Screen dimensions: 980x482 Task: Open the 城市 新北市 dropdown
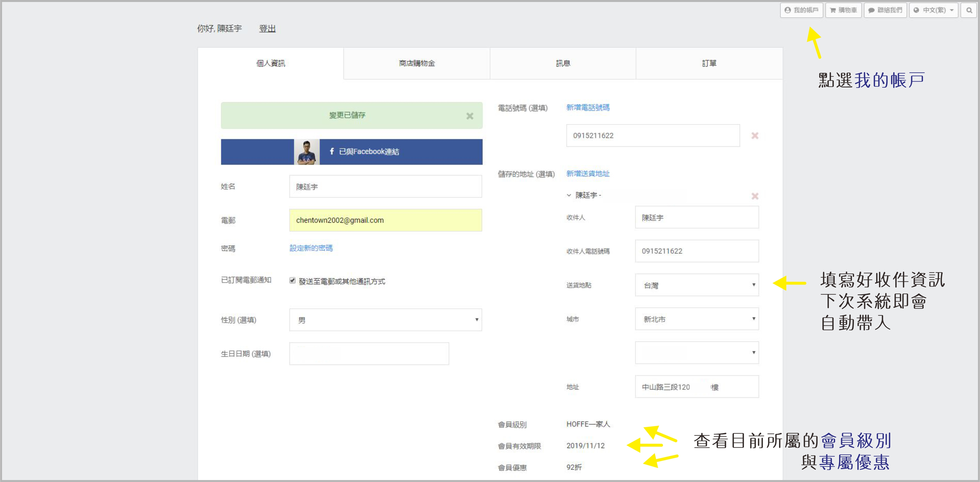point(696,319)
